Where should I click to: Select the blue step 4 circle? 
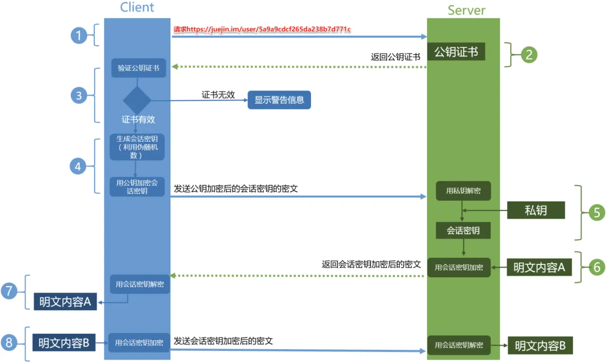pos(78,166)
